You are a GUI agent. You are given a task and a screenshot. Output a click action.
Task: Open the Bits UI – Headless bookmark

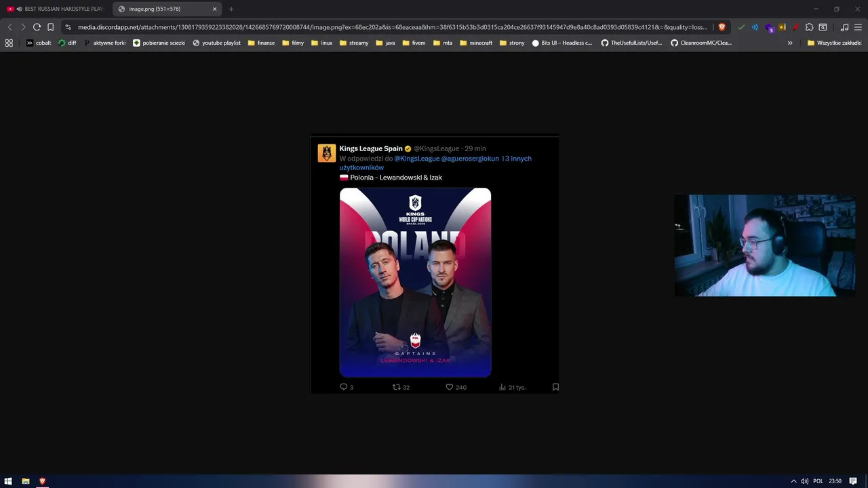562,43
